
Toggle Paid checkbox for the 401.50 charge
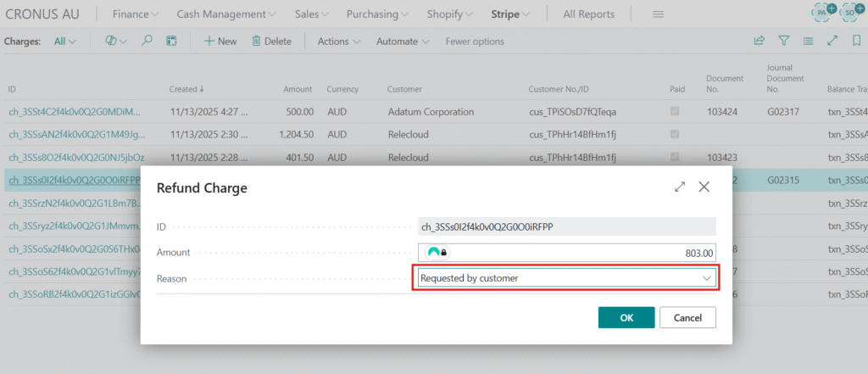(675, 157)
